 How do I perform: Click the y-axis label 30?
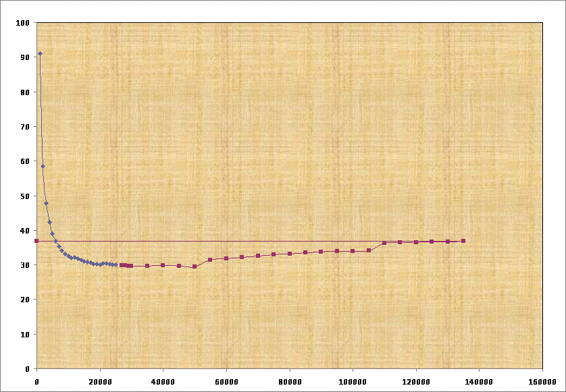pyautogui.click(x=24, y=265)
